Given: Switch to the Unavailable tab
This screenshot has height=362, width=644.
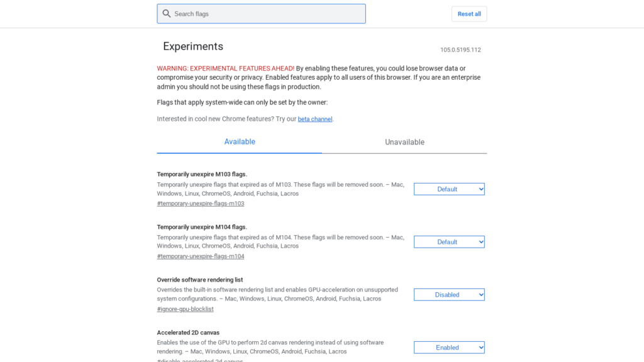Looking at the screenshot, I should click(x=404, y=142).
